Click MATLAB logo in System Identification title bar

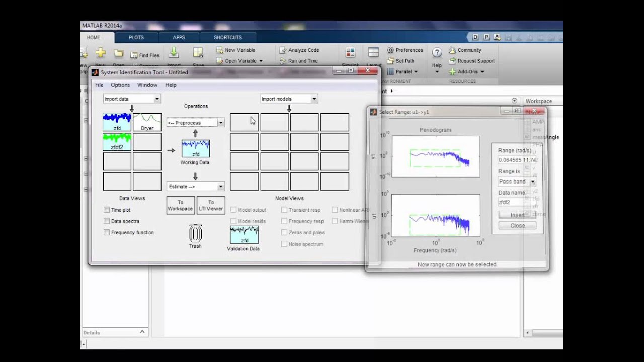tap(95, 72)
